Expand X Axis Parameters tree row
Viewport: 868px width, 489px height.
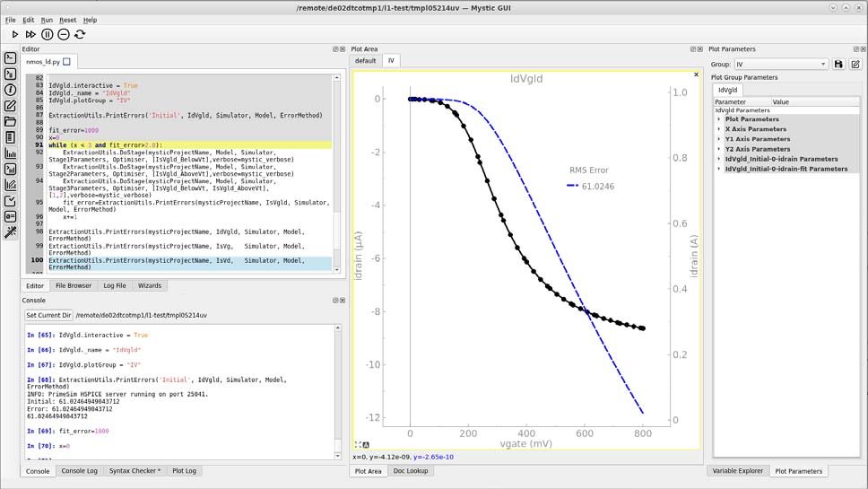[x=719, y=129]
